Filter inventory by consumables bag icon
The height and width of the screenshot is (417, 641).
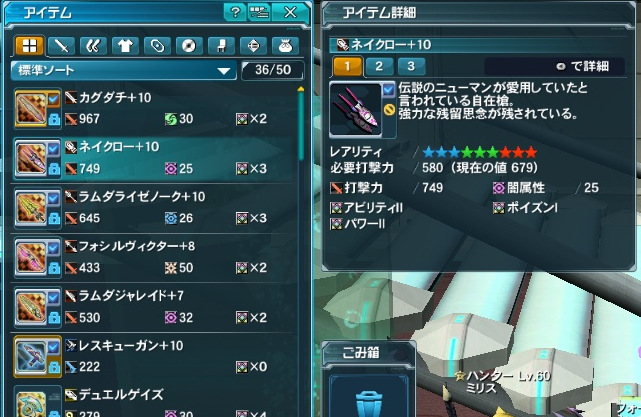click(x=285, y=46)
